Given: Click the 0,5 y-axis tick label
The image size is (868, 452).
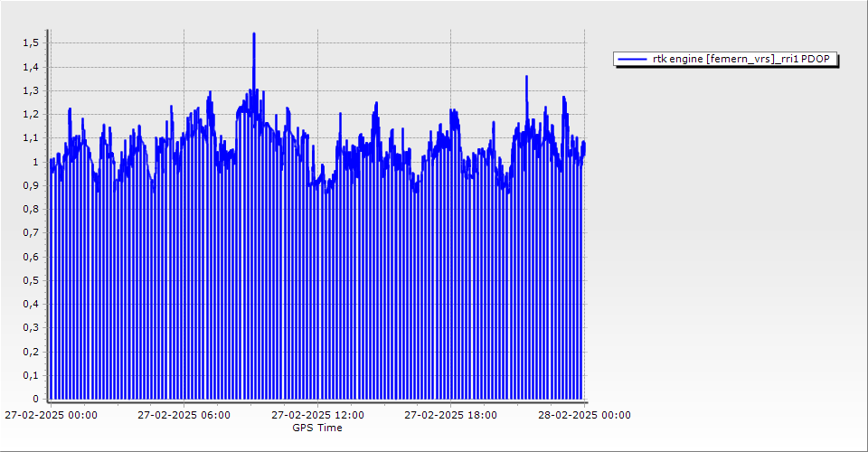Looking at the screenshot, I should point(31,280).
